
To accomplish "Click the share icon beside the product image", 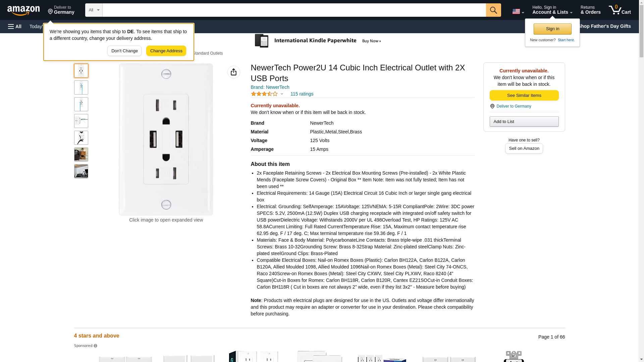I will point(233,72).
